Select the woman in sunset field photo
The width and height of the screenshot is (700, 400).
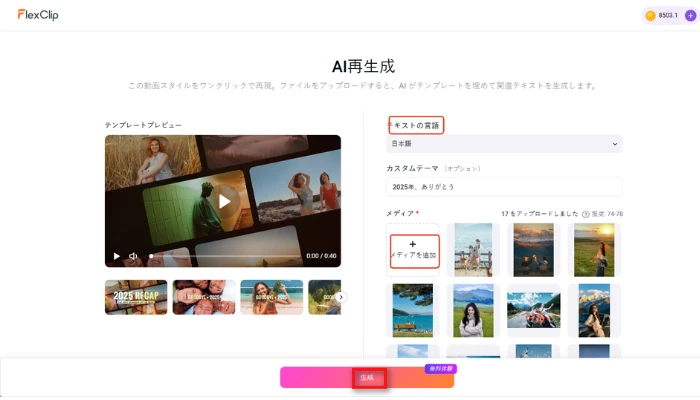click(594, 250)
